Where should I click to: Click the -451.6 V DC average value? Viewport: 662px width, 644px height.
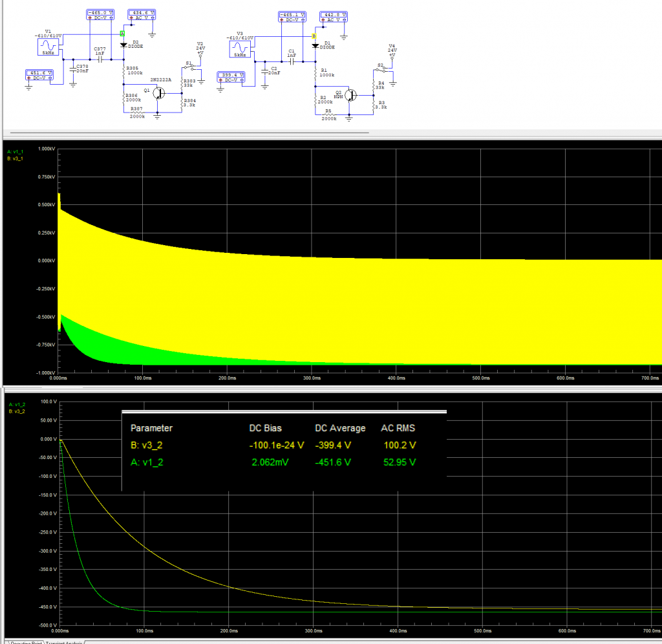click(333, 462)
